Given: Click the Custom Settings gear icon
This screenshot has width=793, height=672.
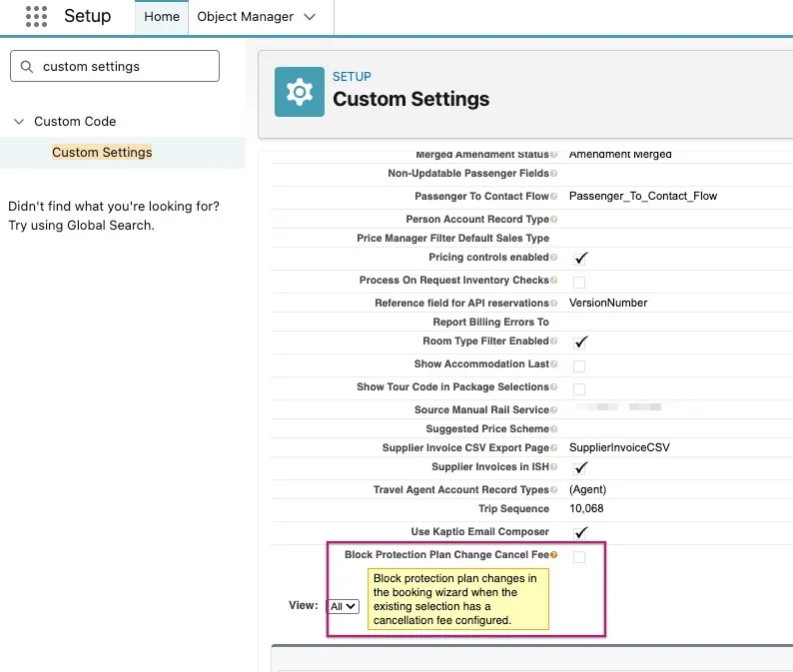Looking at the screenshot, I should coord(299,92).
